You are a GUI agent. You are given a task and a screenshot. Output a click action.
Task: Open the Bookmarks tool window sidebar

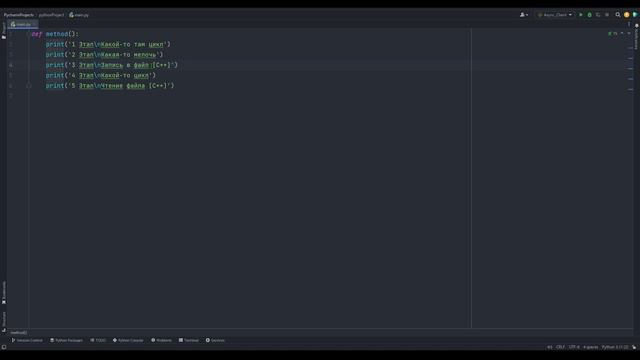click(x=4, y=292)
